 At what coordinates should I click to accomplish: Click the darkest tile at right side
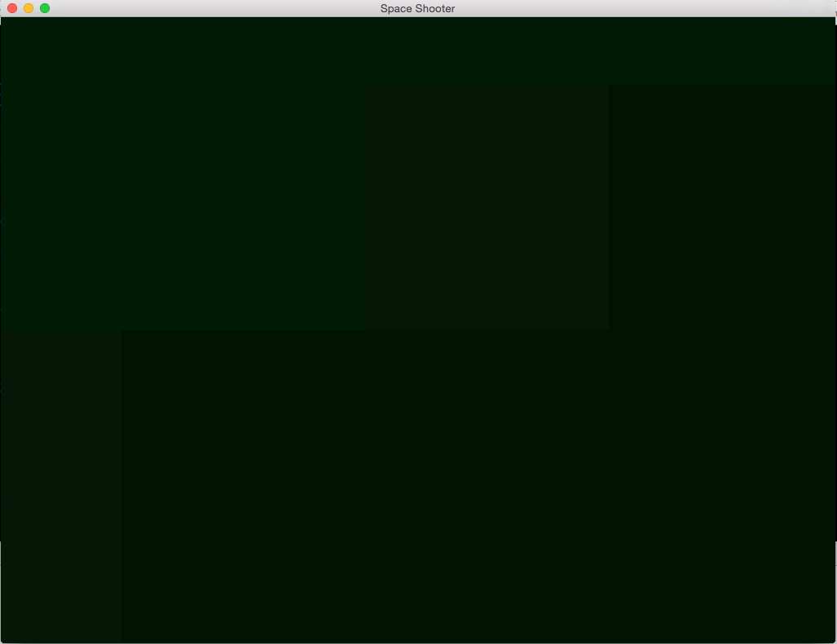(x=722, y=363)
